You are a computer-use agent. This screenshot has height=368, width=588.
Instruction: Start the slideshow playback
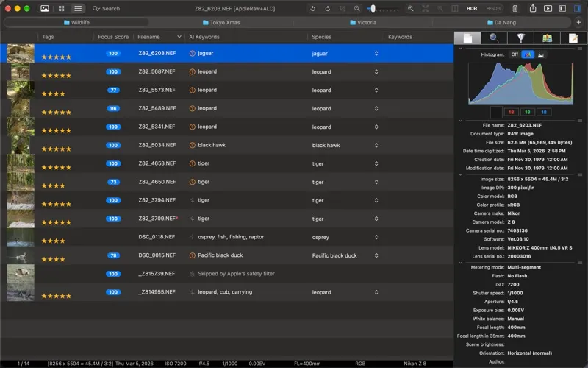pyautogui.click(x=548, y=8)
